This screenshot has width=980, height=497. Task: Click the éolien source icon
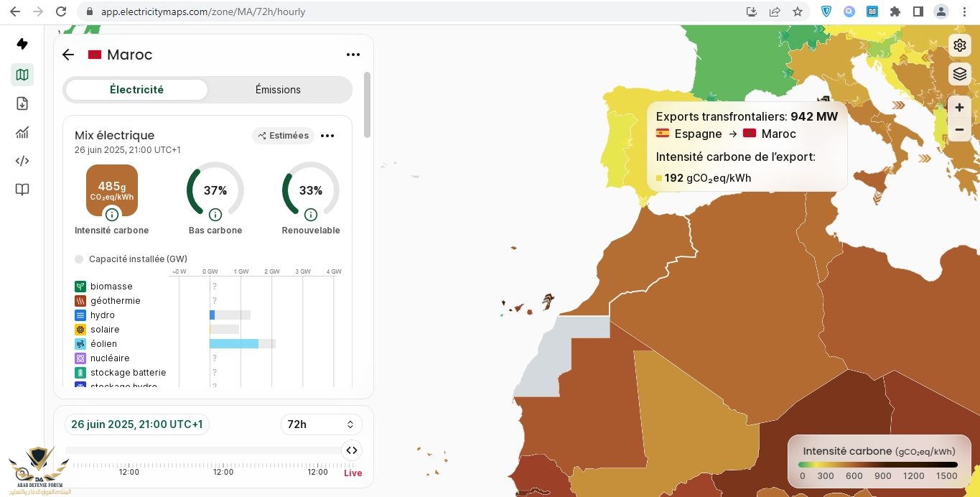click(x=80, y=344)
